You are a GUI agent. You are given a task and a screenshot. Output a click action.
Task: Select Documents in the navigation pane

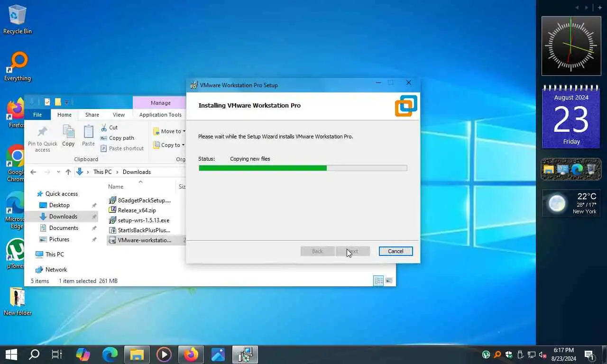tap(64, 228)
